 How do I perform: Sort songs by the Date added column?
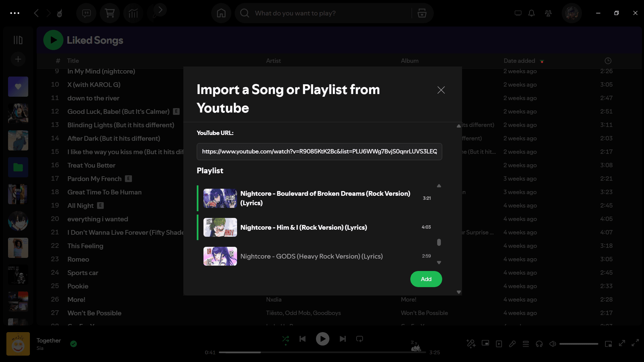[519, 61]
